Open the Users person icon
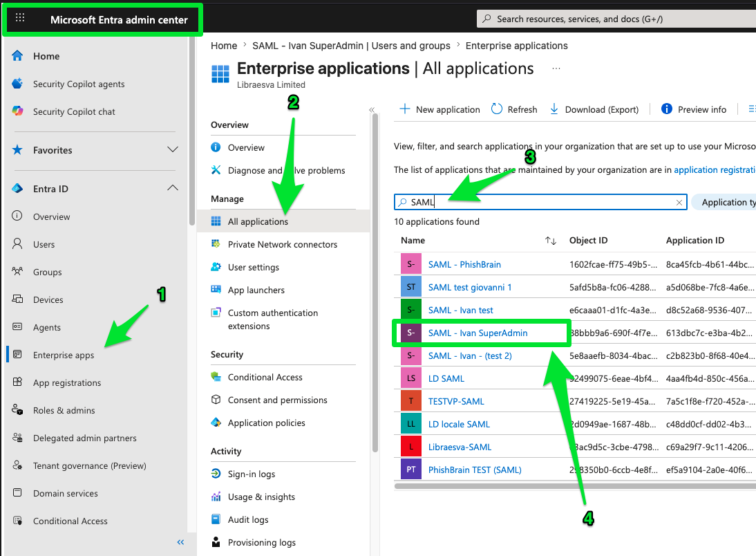 (17, 243)
